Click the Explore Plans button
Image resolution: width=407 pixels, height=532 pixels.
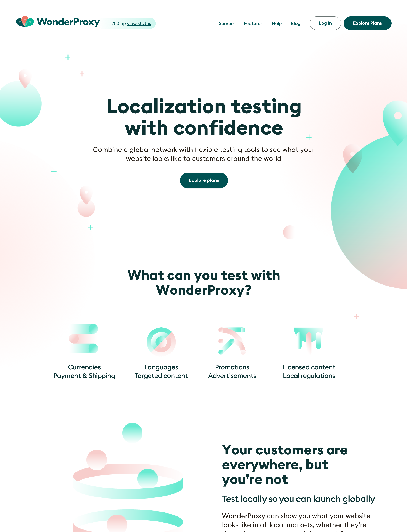pyautogui.click(x=367, y=23)
